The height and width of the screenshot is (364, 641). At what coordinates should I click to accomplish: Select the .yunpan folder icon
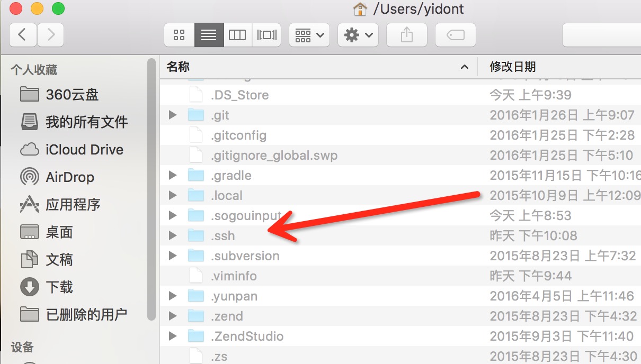click(196, 296)
